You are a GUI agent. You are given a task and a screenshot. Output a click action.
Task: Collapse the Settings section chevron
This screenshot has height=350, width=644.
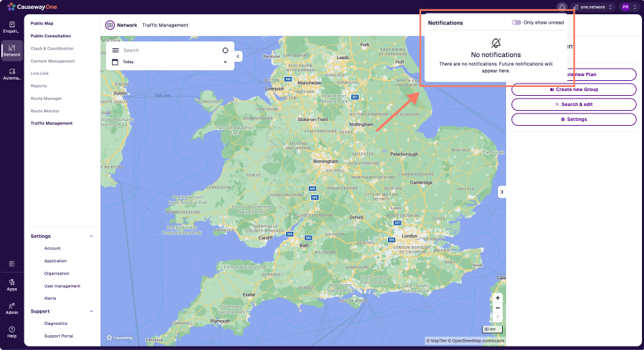pos(92,237)
